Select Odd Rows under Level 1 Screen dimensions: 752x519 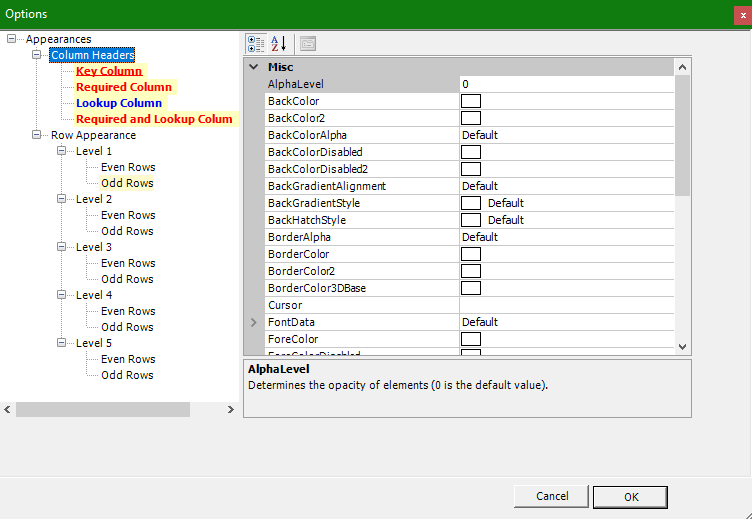click(127, 183)
